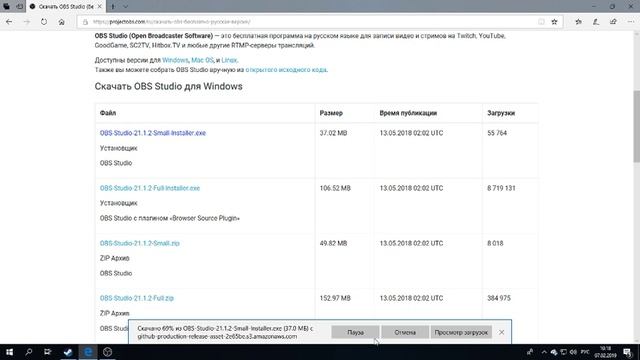Switch to Edge on the taskbar
Screen dimensions: 640x360
88,352
